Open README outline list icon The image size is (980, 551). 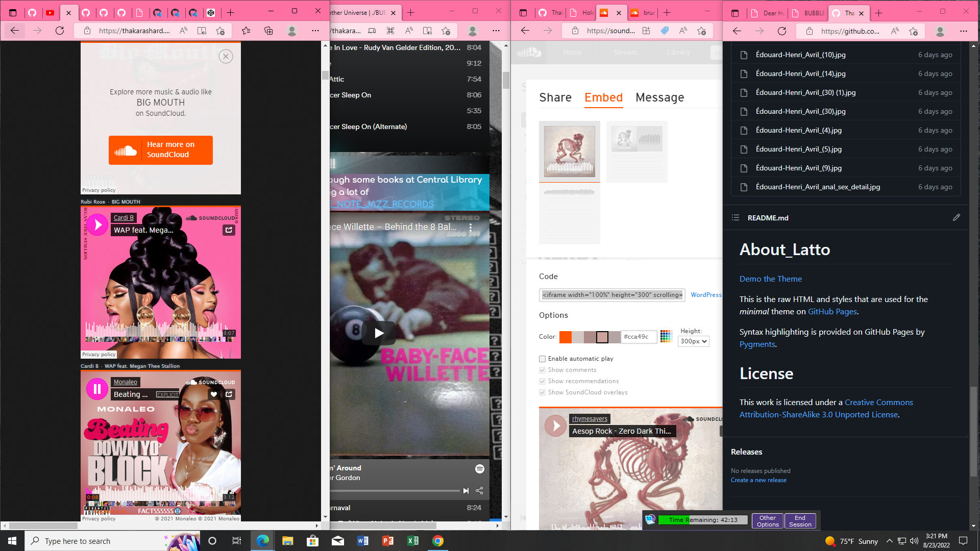736,217
